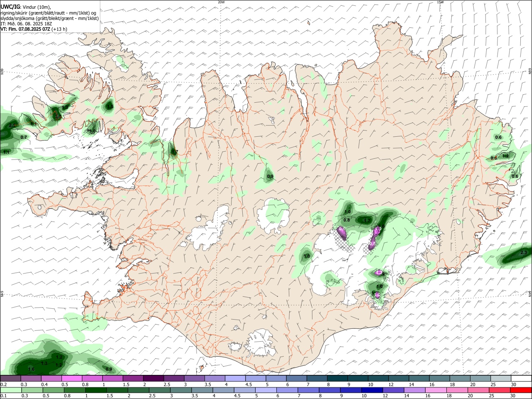Click the 'slydda/snjókoma' legend description line
Viewport: 532px width, 399px height.
pyautogui.click(x=50, y=18)
